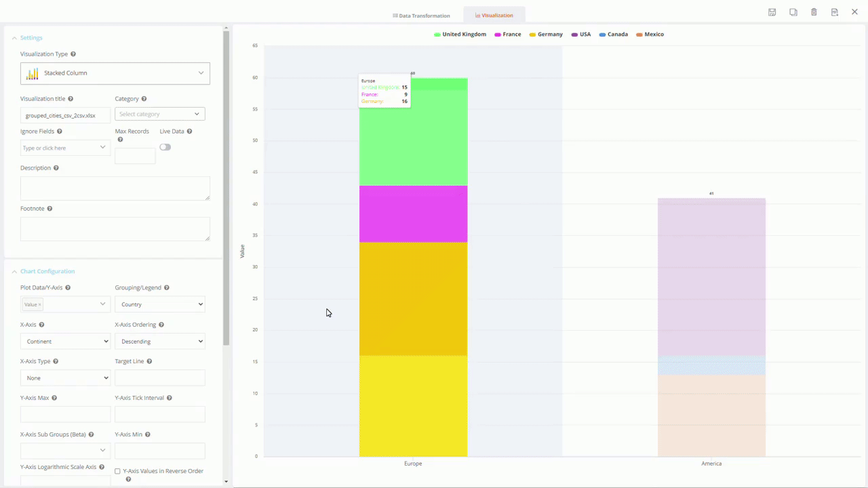
Task: Click the save visualization icon
Action: tap(772, 12)
